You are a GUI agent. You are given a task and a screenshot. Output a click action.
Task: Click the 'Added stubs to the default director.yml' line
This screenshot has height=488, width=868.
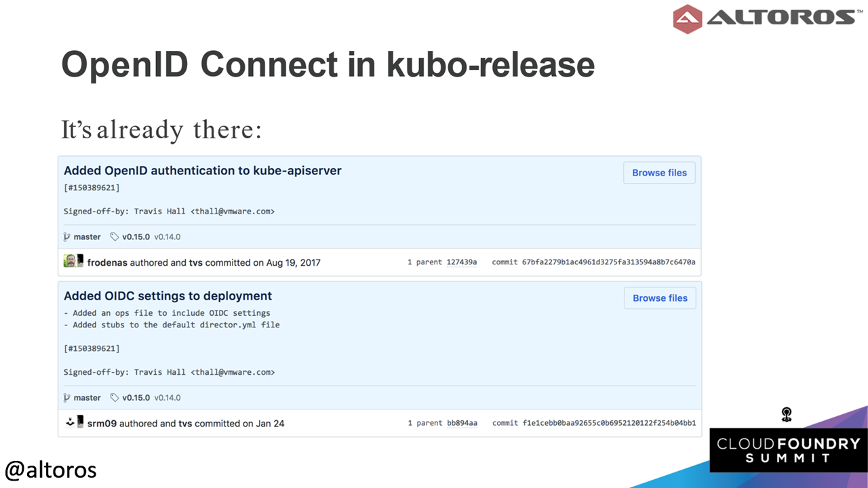pyautogui.click(x=172, y=325)
